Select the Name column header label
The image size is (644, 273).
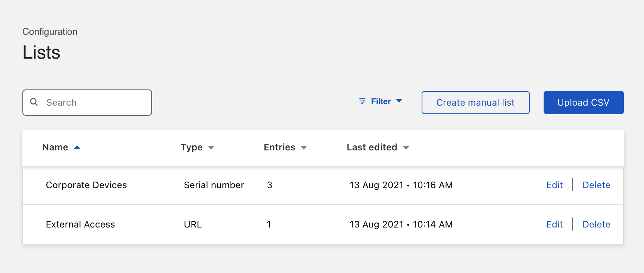(55, 147)
